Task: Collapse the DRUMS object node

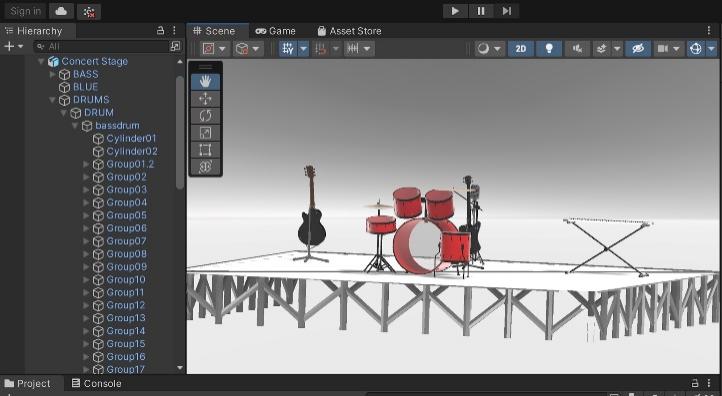Action: tap(53, 100)
